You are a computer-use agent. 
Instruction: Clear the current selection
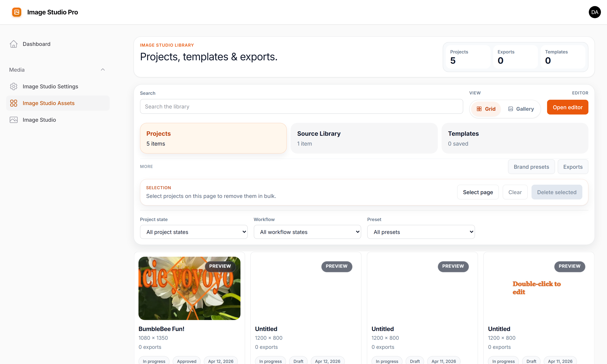pos(515,192)
